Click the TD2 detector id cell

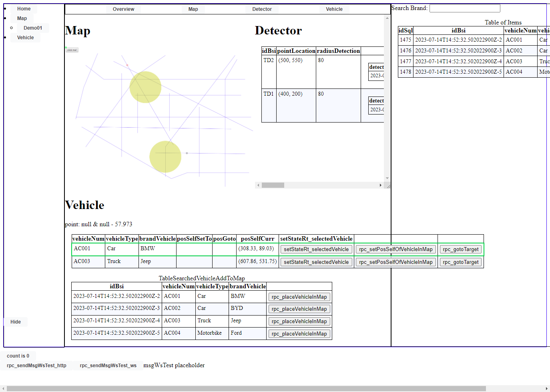point(269,72)
